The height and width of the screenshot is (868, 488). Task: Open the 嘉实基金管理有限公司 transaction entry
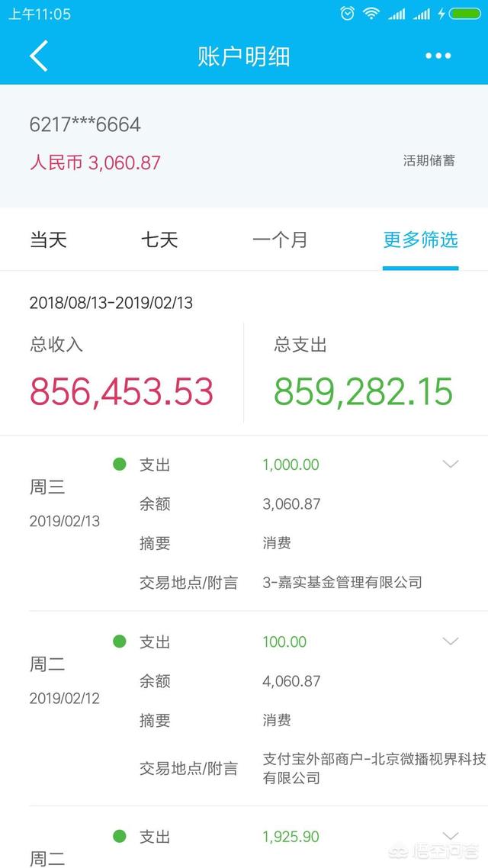342,583
